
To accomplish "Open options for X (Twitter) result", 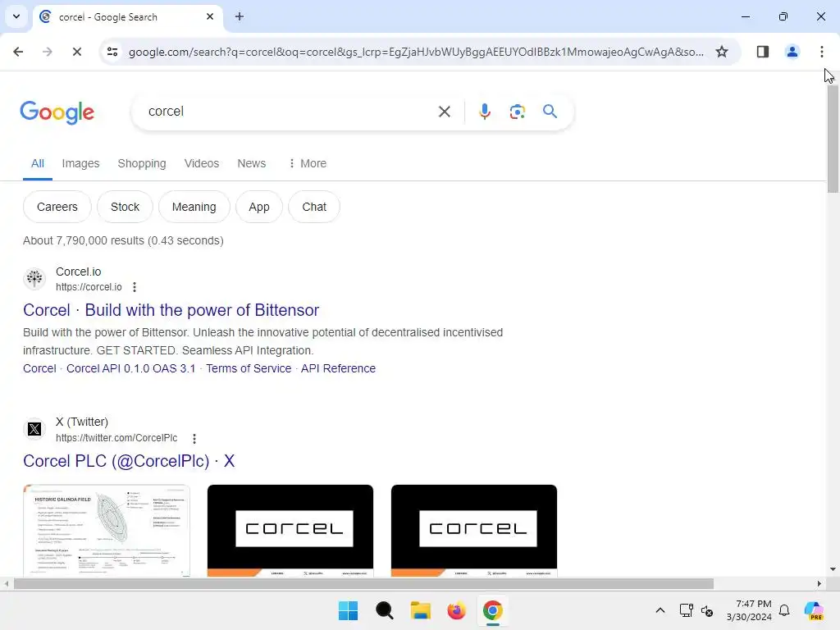I will coord(194,438).
